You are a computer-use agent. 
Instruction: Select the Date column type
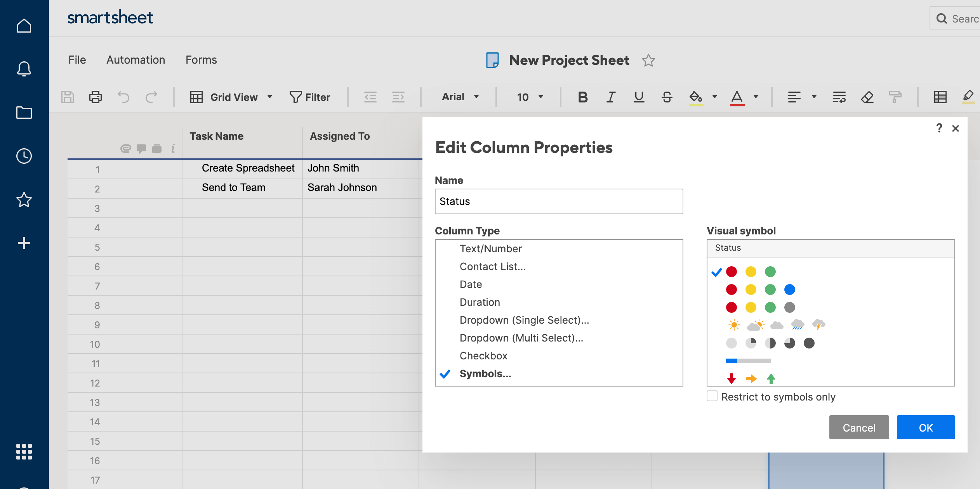pos(471,284)
